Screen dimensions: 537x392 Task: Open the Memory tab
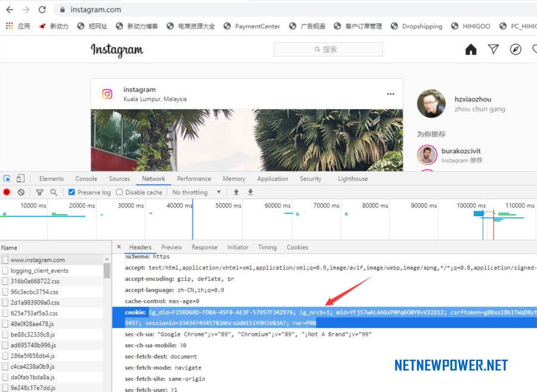pos(234,179)
